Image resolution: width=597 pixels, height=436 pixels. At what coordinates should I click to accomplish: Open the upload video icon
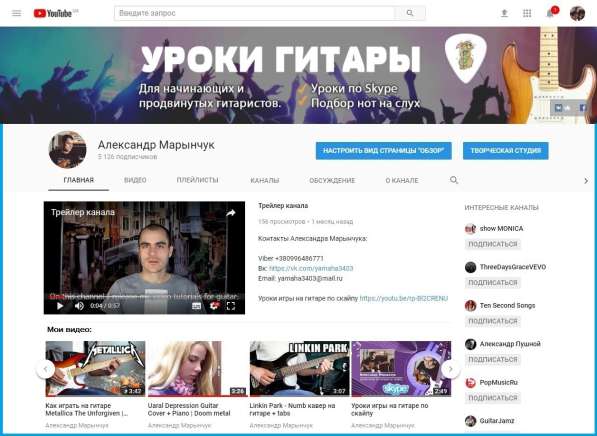504,13
